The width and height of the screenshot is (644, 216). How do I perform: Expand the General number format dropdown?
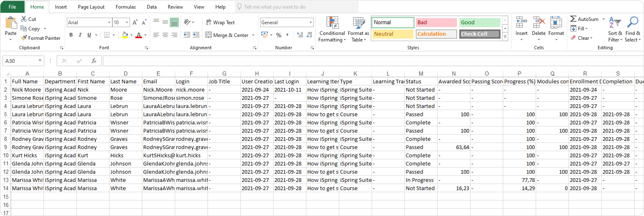coord(311,23)
